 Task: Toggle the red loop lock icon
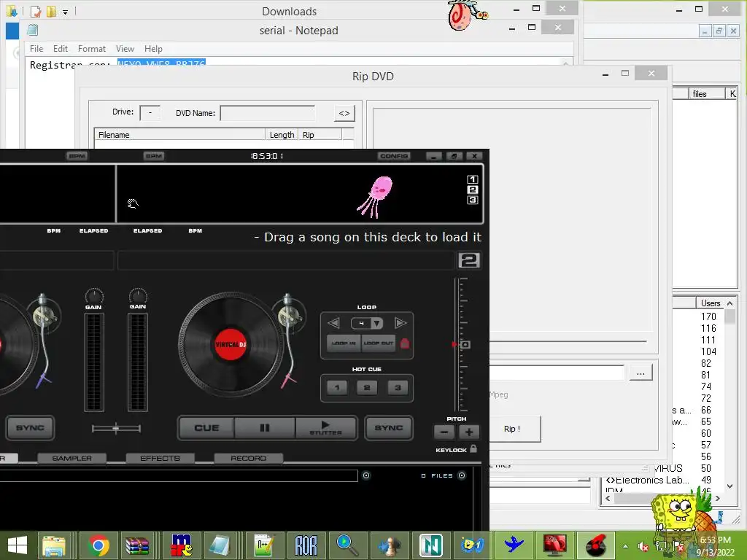pos(404,343)
